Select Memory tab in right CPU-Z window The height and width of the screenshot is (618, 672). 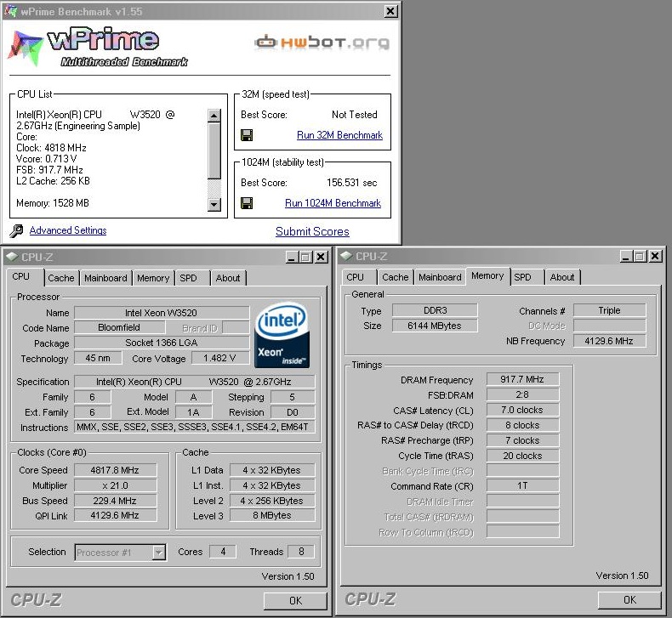487,275
